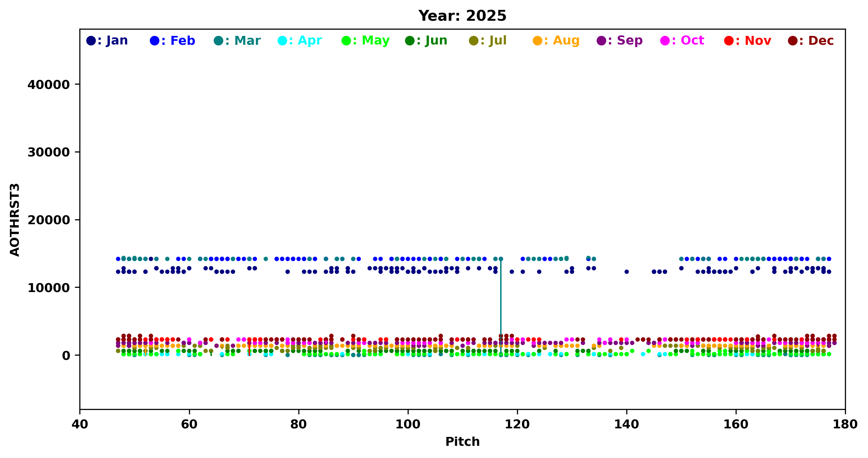Click the 10000 y-axis tick label
This screenshot has height=458, width=868.
point(48,288)
